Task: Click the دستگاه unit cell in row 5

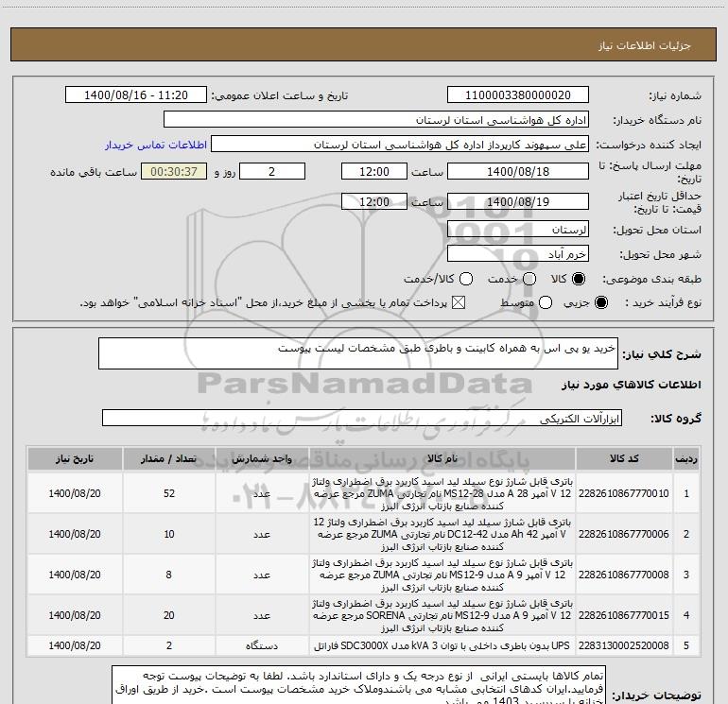Action: click(x=262, y=645)
